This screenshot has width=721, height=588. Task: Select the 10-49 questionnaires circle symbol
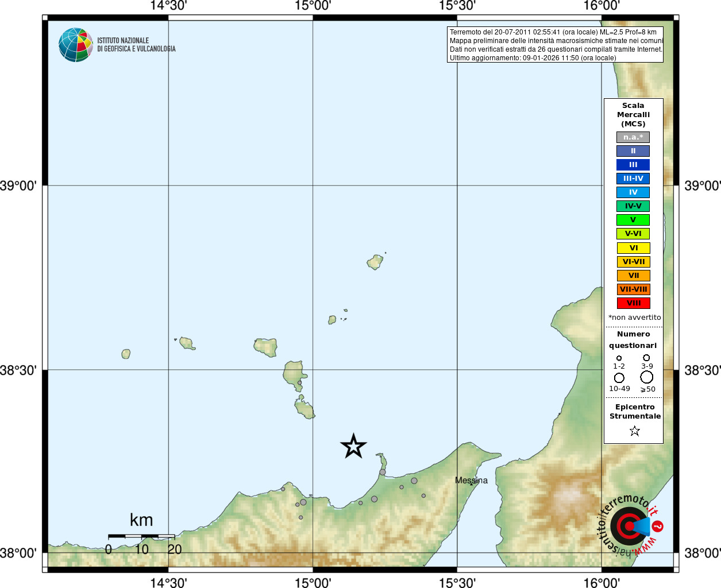coord(619,378)
